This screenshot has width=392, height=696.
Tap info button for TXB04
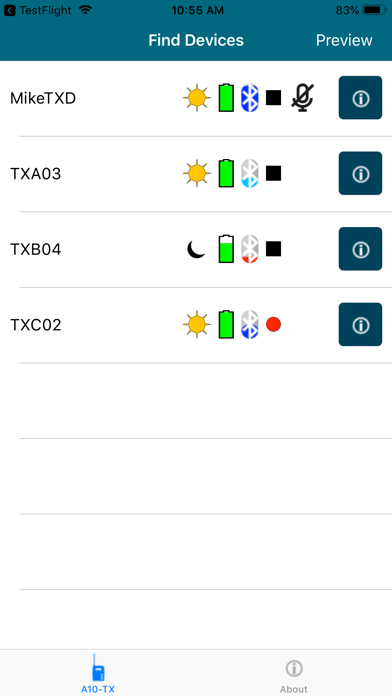(x=360, y=249)
